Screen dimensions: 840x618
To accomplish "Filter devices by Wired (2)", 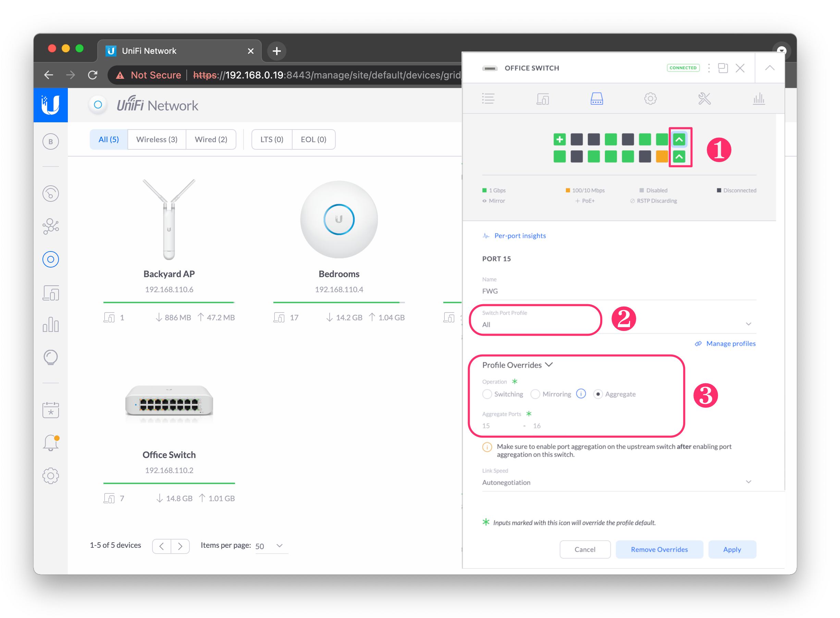I will (211, 139).
